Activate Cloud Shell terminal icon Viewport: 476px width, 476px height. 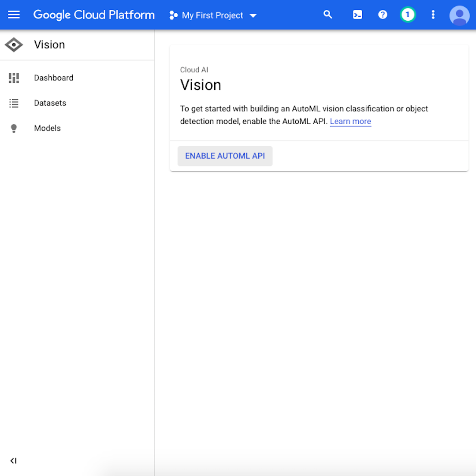click(357, 15)
